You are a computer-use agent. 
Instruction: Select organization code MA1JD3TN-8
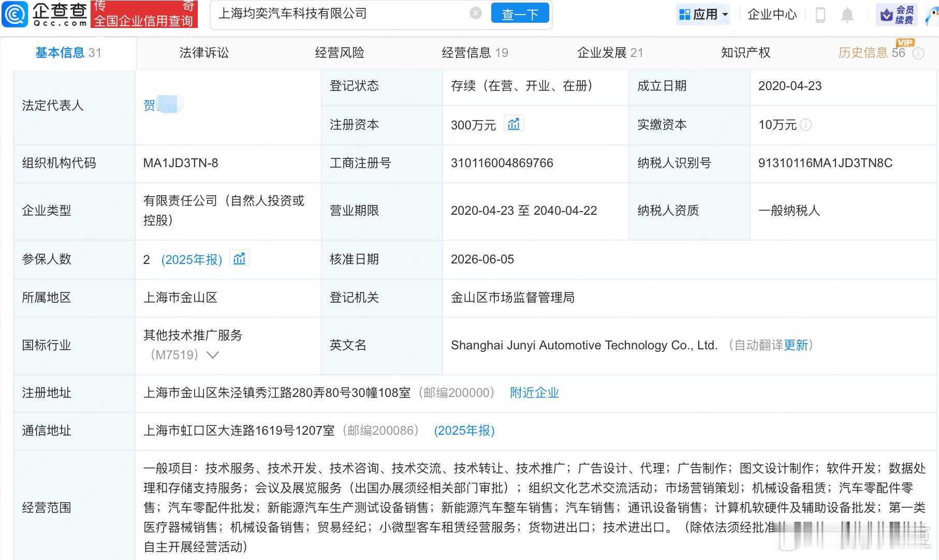[180, 163]
